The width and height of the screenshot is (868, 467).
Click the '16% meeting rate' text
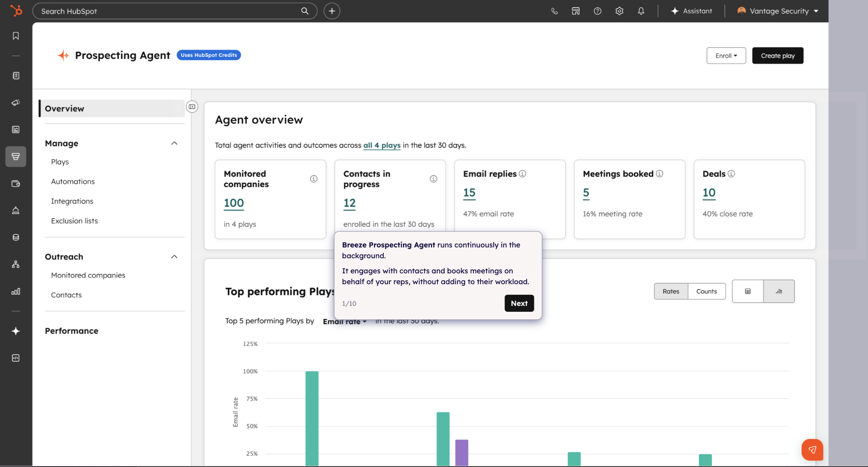(612, 214)
